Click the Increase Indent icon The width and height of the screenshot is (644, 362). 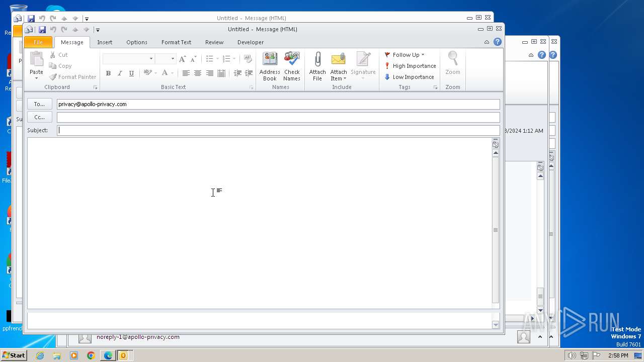249,73
